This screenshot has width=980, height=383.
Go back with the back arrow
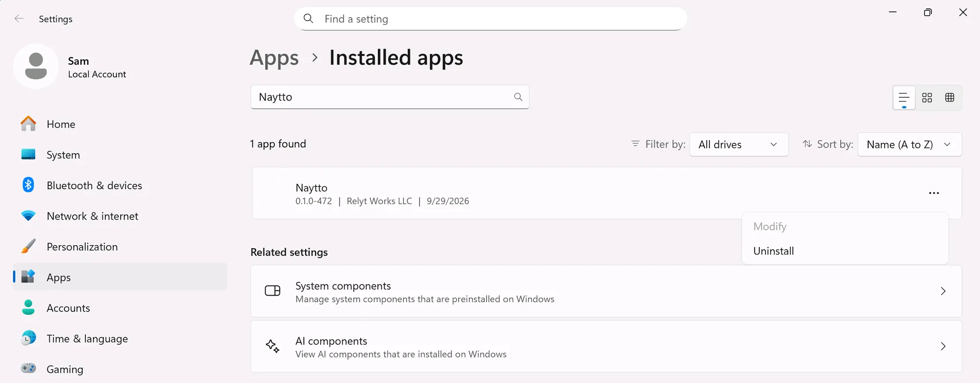tap(19, 19)
